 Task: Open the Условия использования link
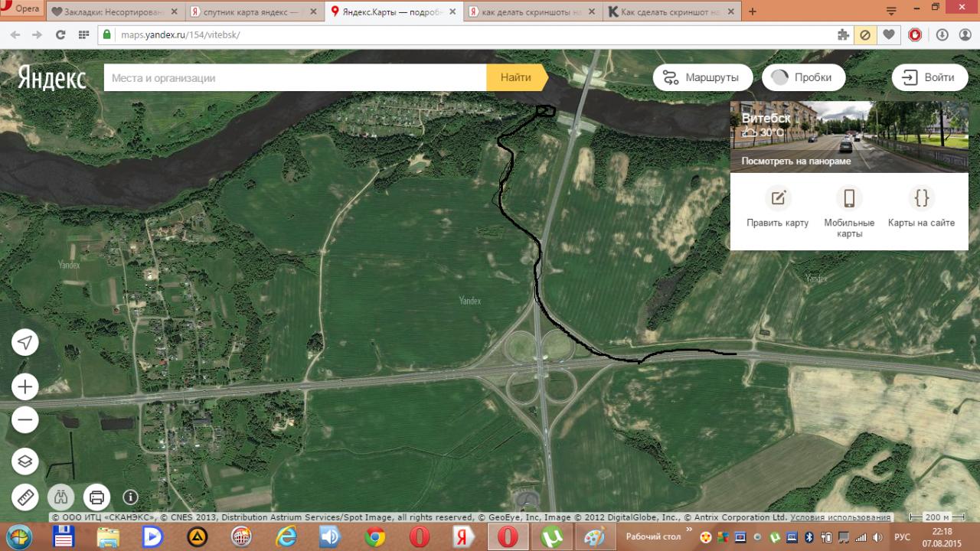tap(841, 517)
